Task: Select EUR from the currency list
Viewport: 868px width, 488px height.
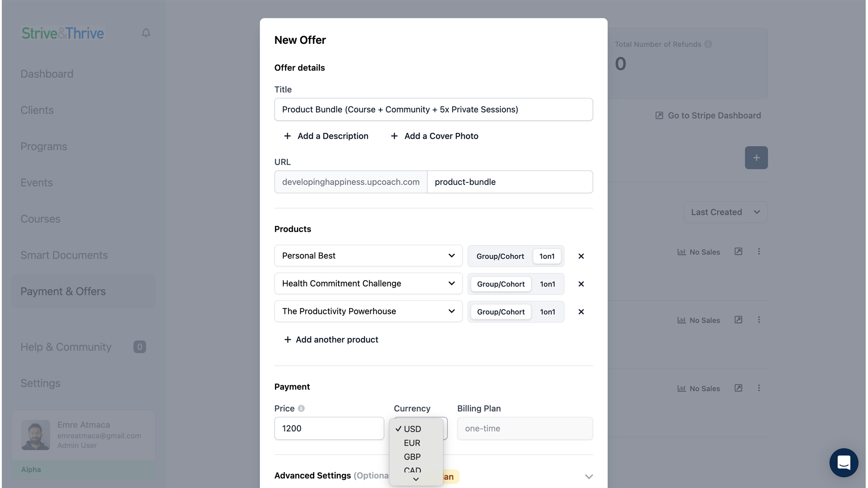Action: click(412, 443)
